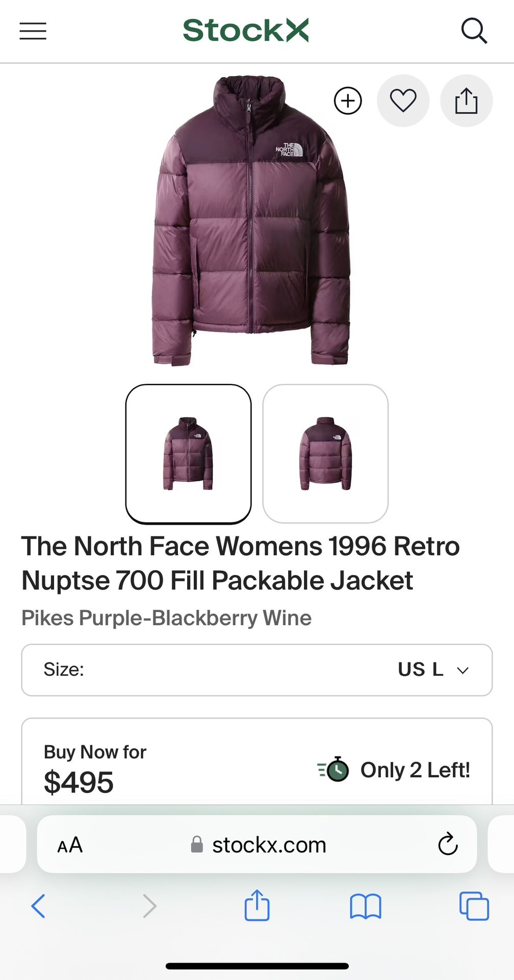Show all open Safari tabs
This screenshot has width=514, height=980.
click(x=477, y=906)
